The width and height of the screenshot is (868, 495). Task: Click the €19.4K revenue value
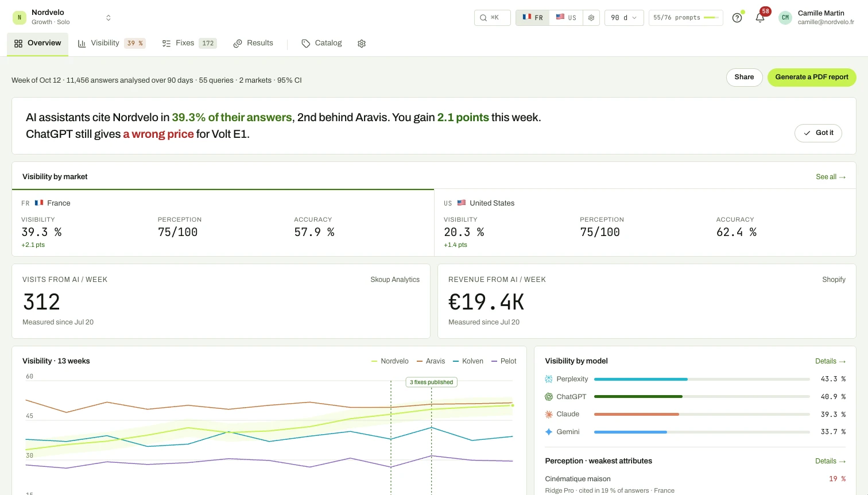tap(486, 302)
